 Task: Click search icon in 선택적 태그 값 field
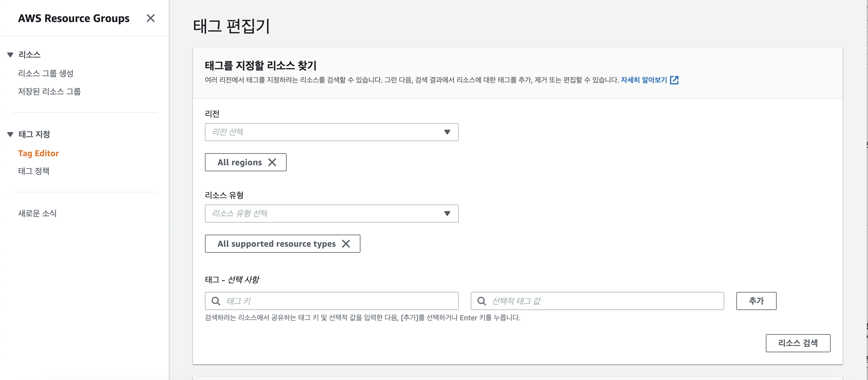tap(482, 301)
